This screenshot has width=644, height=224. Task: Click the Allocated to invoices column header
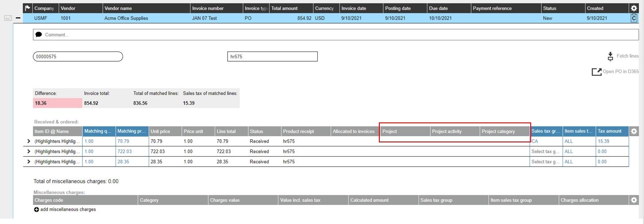pos(355,131)
